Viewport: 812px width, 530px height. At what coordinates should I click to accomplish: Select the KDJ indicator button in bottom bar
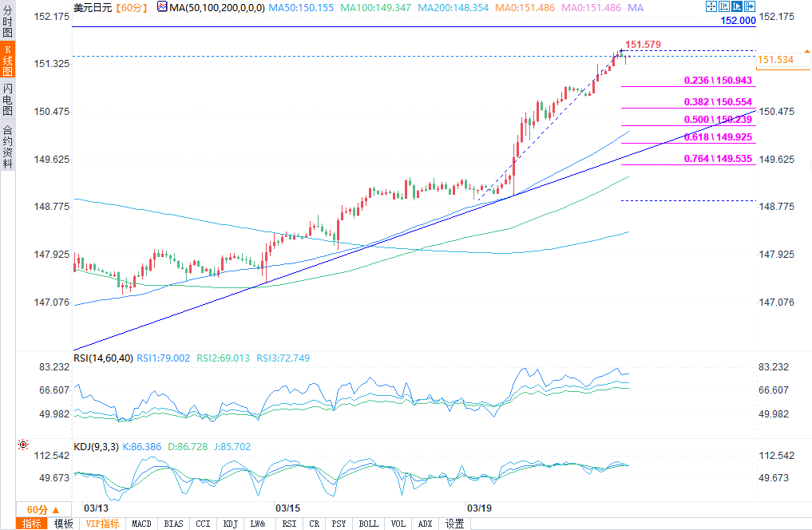click(x=231, y=524)
